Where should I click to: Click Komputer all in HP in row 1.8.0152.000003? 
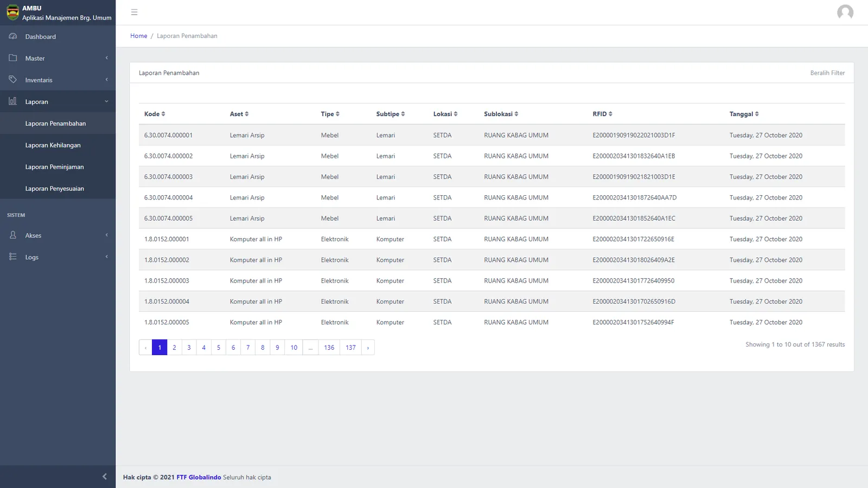(x=256, y=281)
